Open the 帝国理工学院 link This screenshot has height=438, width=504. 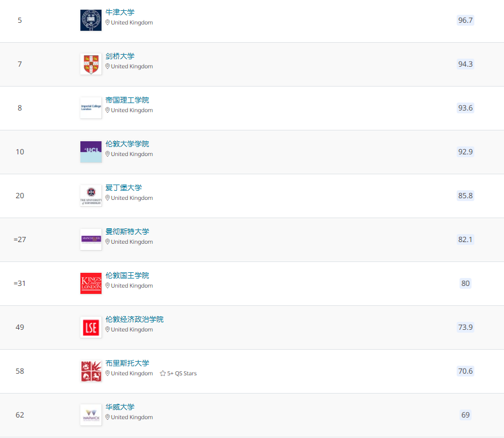(127, 100)
